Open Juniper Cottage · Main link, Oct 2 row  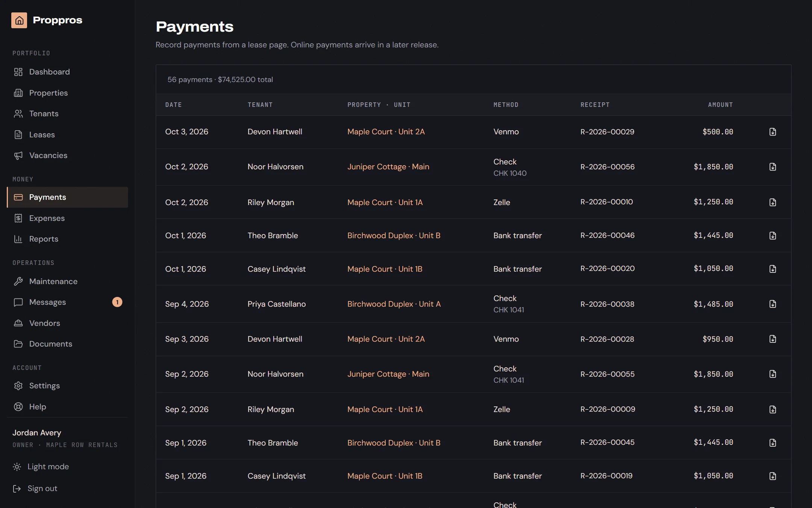388,167
